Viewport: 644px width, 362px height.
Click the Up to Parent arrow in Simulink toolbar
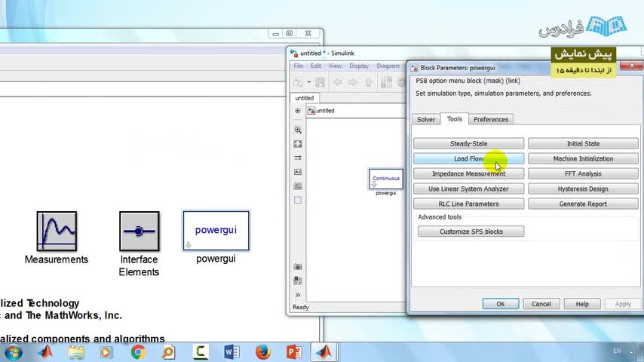click(369, 82)
